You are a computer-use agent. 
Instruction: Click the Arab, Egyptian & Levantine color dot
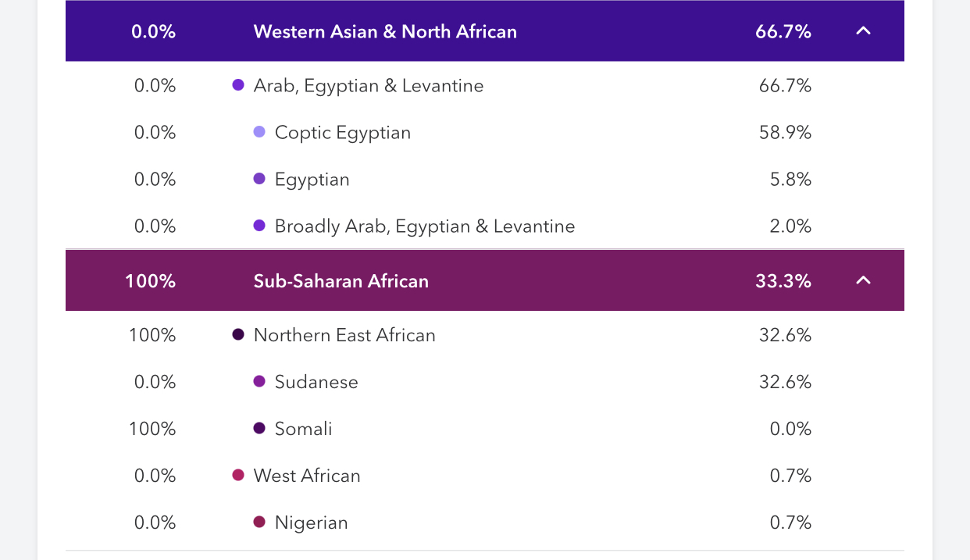click(x=238, y=85)
